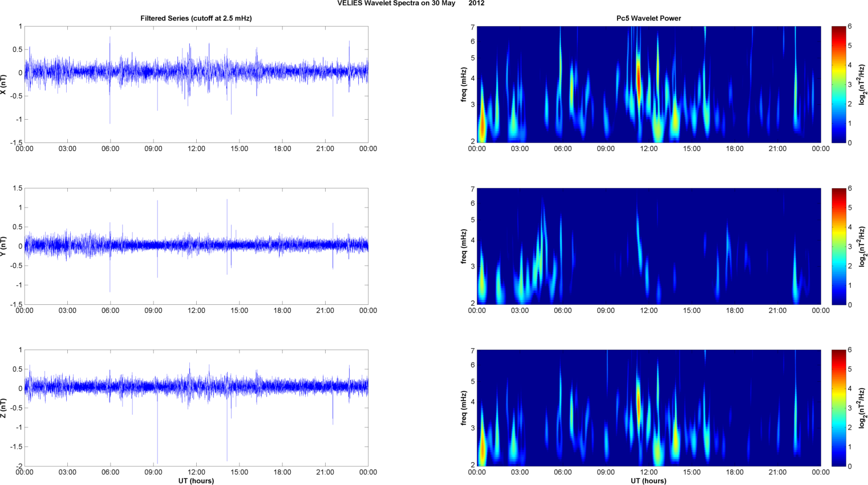The image size is (868, 485).
Task: Click the "12:00" tick under the X series plot
Action: 196,149
